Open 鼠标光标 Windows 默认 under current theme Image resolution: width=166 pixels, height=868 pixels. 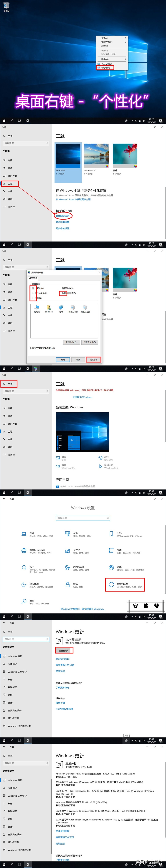coord(109,467)
